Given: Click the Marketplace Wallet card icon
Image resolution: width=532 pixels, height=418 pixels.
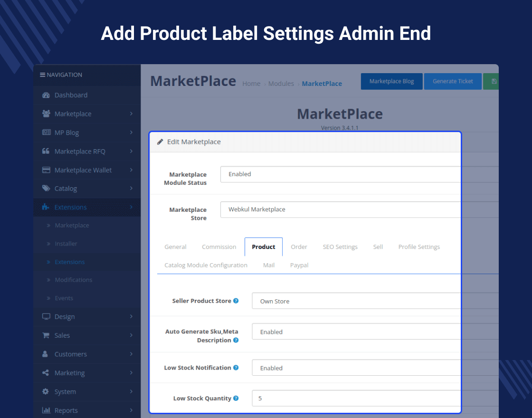Looking at the screenshot, I should click(46, 170).
